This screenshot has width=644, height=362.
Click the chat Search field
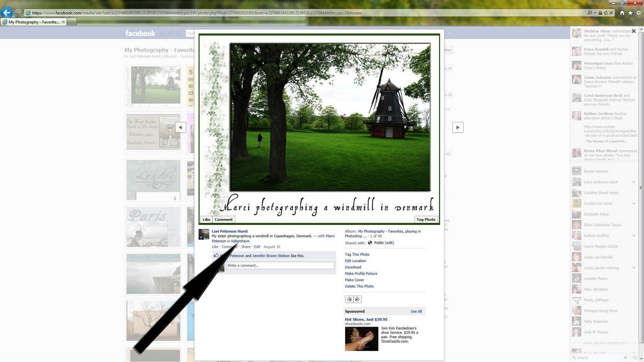point(597,358)
